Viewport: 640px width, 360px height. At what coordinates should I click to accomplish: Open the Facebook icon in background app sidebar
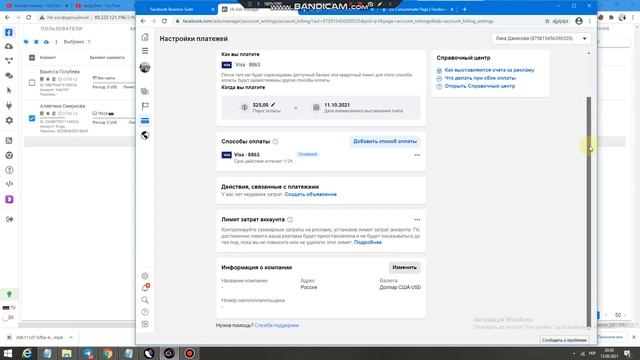click(x=9, y=32)
